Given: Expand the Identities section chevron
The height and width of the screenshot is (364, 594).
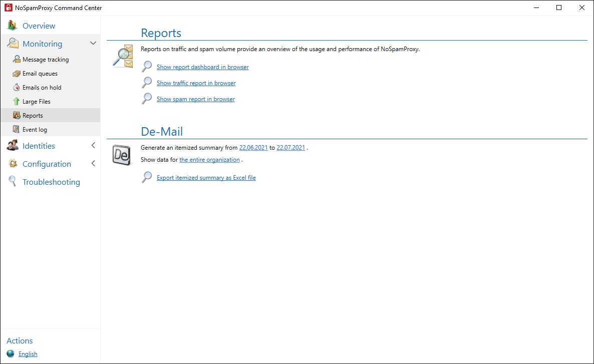Looking at the screenshot, I should pyautogui.click(x=93, y=145).
